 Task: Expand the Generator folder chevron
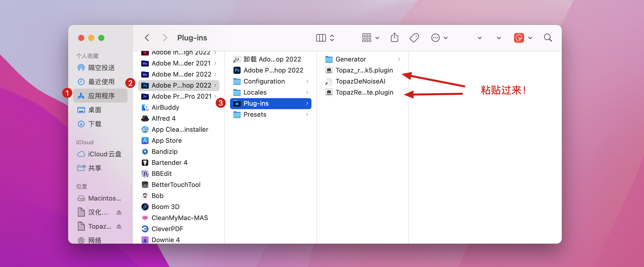pos(399,59)
